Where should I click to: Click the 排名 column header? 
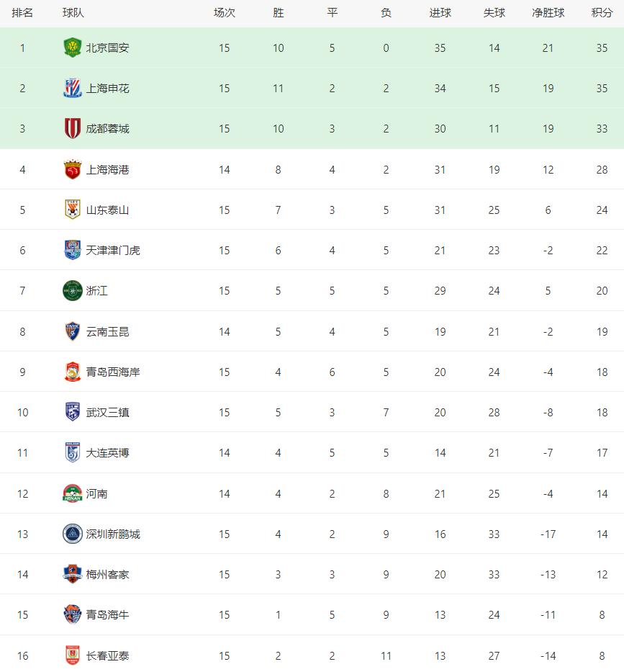[x=22, y=13]
